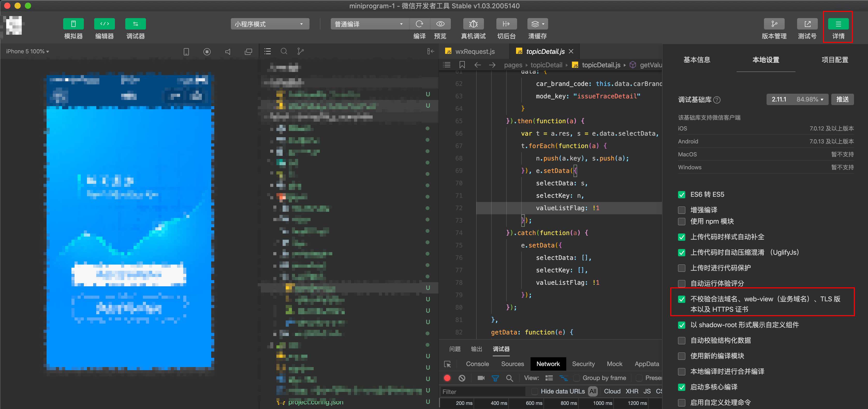868x409 pixels.
Task: Enable 自动运行体验评分 checkbox
Action: tap(681, 284)
